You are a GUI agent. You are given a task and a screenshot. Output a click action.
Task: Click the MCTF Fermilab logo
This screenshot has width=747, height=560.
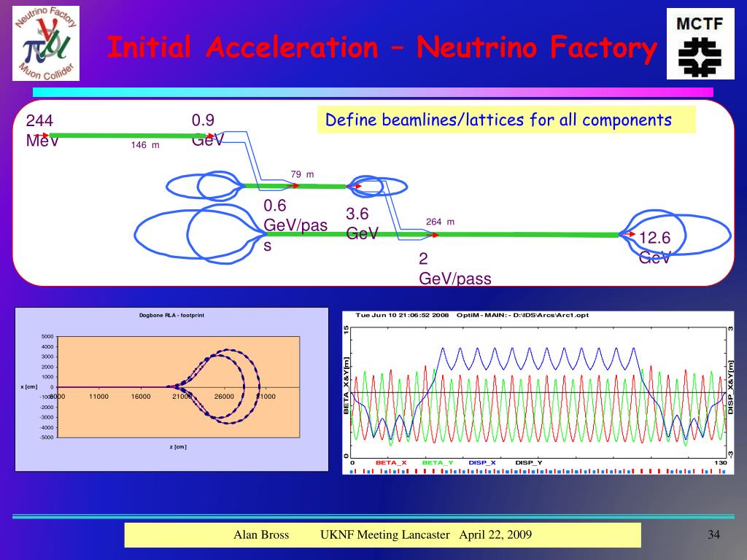[700, 43]
